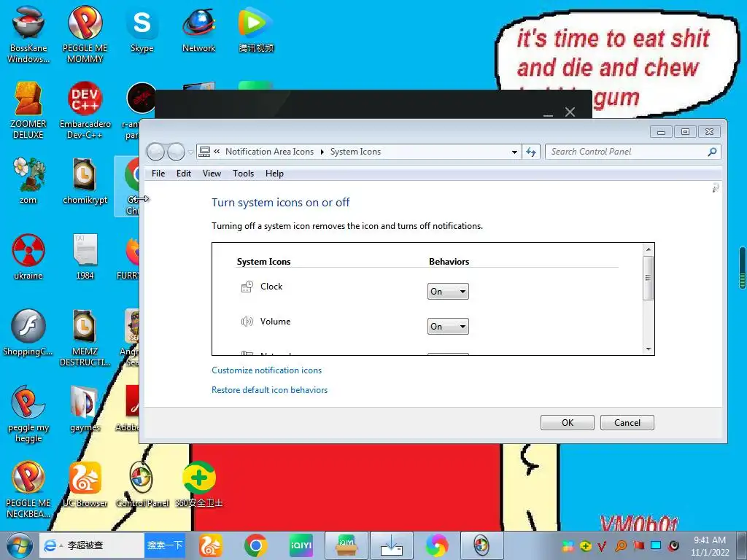Click the Volume row label
Screen dimensions: 747x560
pos(275,322)
